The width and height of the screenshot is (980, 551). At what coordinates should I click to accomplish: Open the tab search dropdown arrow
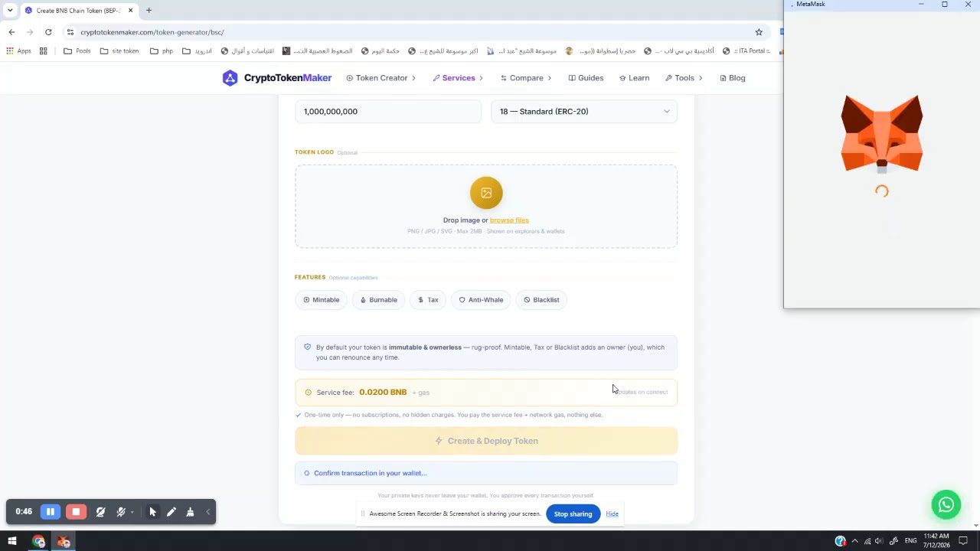(x=10, y=11)
